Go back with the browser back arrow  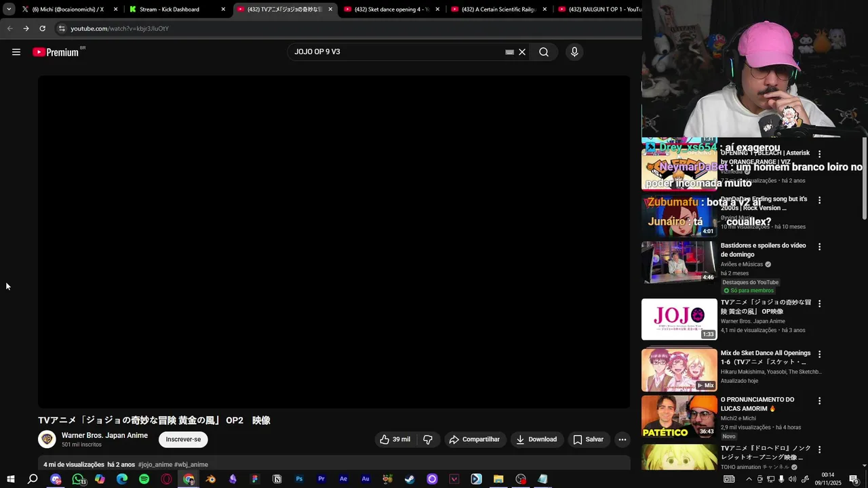[x=9, y=28]
